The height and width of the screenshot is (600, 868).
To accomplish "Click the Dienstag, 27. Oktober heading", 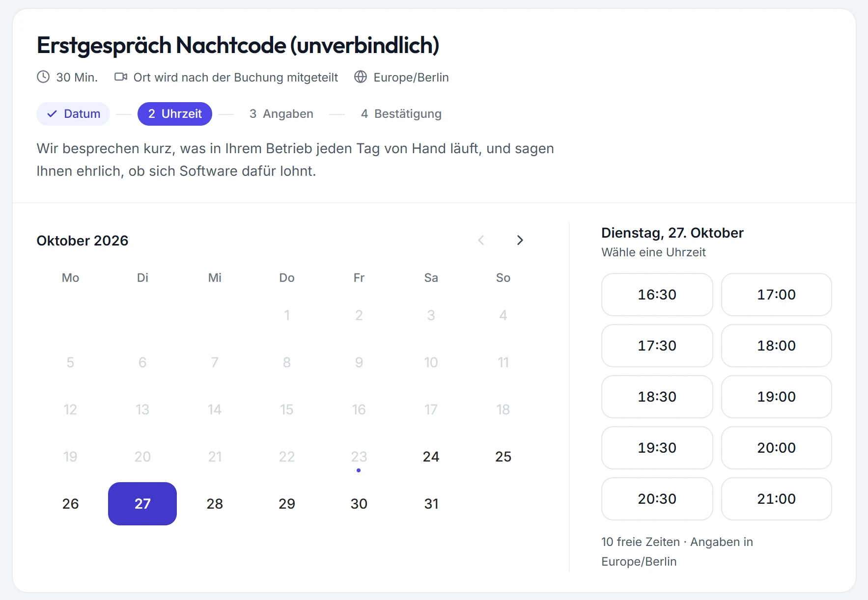I will click(x=672, y=233).
